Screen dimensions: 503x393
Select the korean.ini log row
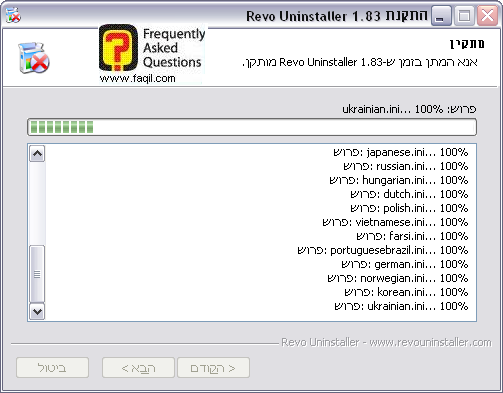tap(406, 292)
